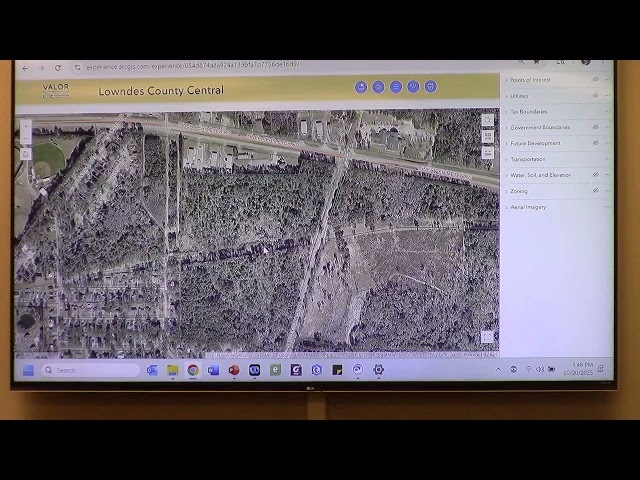The width and height of the screenshot is (640, 480).
Task: Expand the Transportation layer group
Action: coord(506,159)
